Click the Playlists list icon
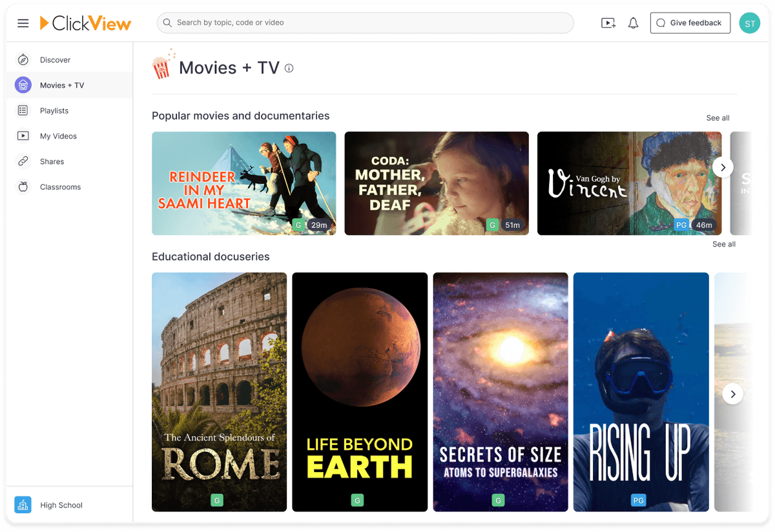Screen dimensions: 775x532 [23, 110]
